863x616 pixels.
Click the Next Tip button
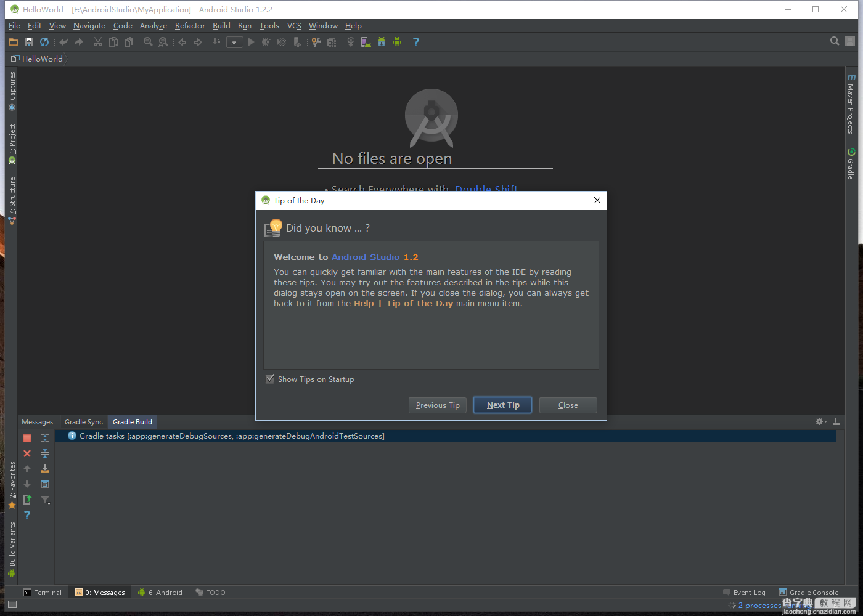pyautogui.click(x=503, y=405)
